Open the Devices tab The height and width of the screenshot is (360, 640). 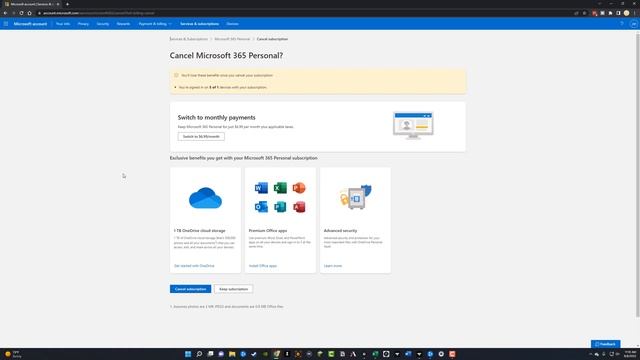point(233,24)
